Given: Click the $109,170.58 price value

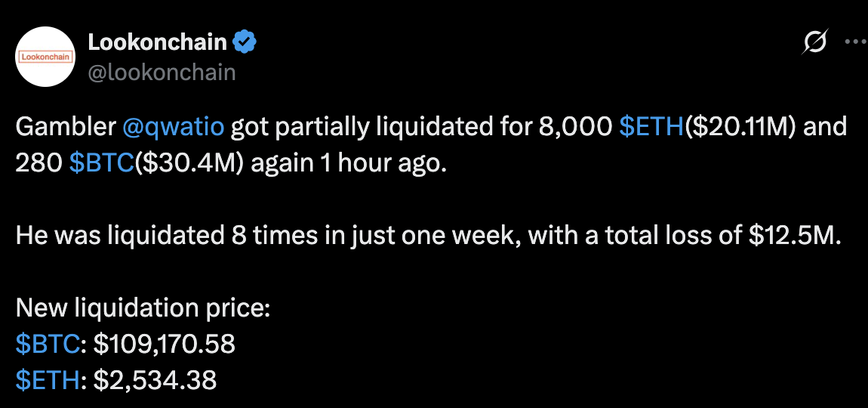Looking at the screenshot, I should [164, 345].
